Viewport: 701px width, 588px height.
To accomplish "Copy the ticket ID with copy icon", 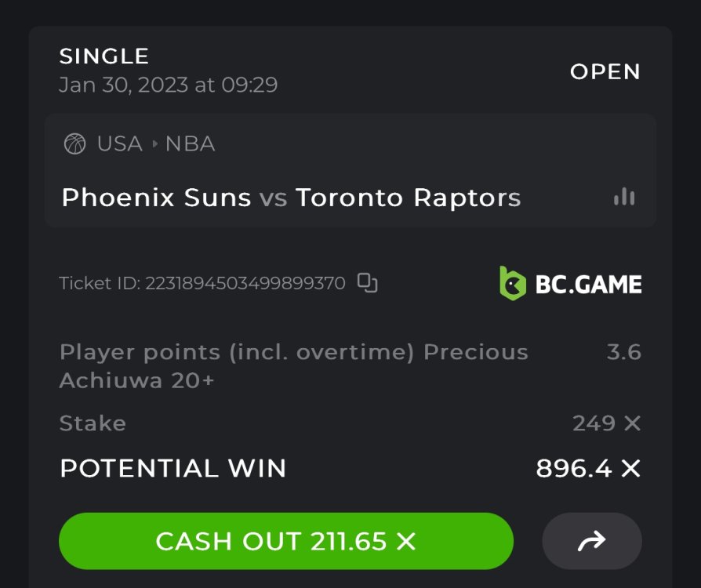I will click(x=367, y=283).
